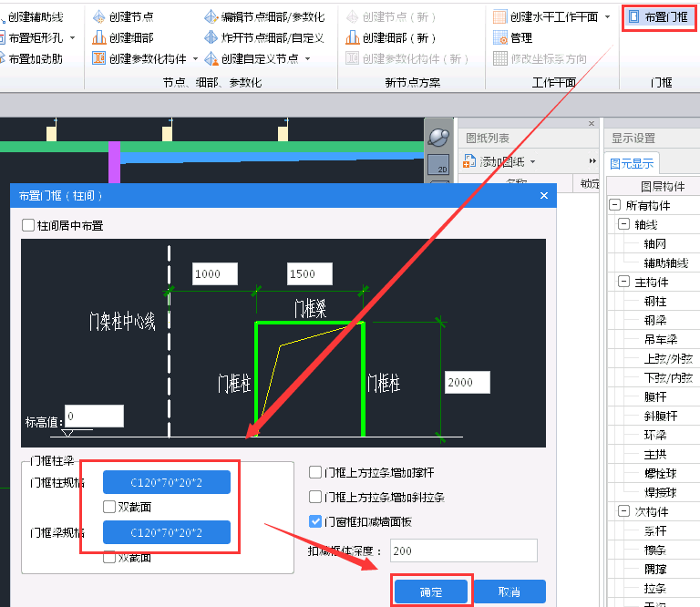Screen dimensions: 700x607
Task: Click 门框梁规格 C120*70*20*2 button
Action: (x=167, y=532)
